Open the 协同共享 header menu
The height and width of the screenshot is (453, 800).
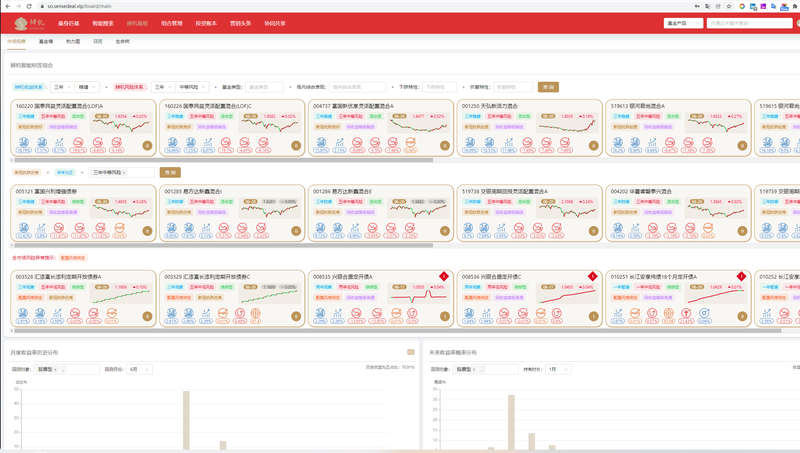(x=275, y=23)
